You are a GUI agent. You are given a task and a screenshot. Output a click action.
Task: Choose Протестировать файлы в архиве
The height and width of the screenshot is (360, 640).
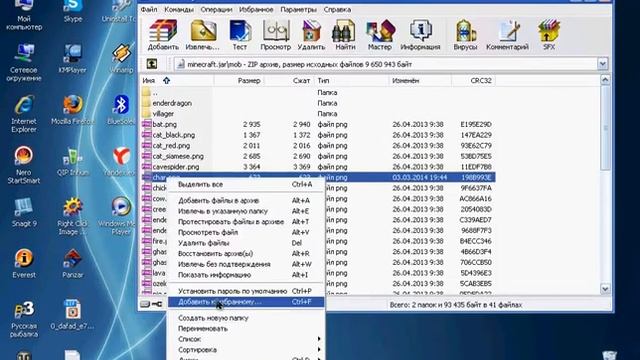pos(246,222)
